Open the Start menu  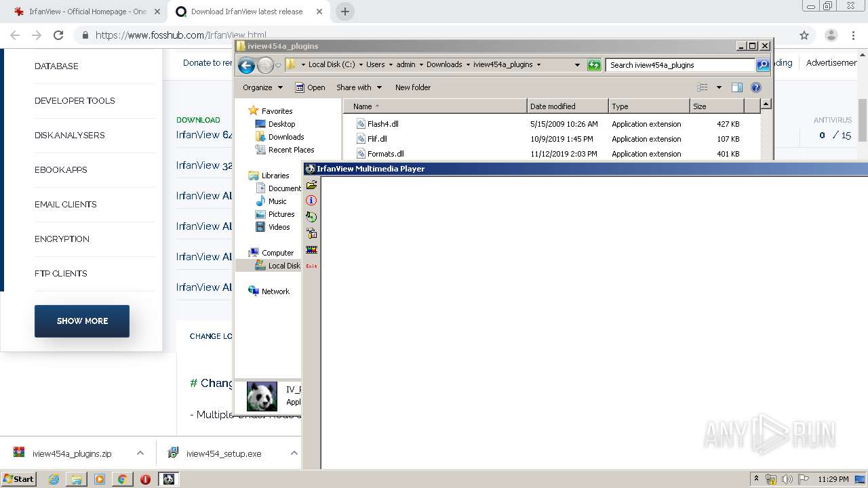(x=19, y=479)
